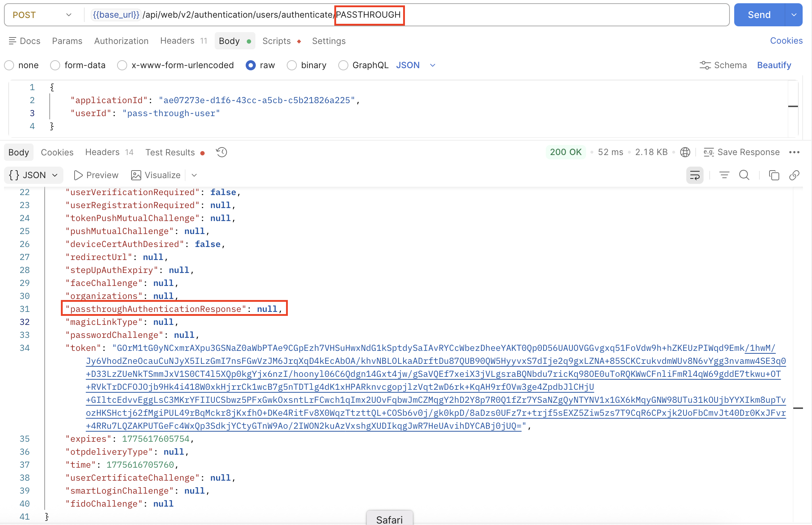The width and height of the screenshot is (812, 525).
Task: Select the raw body radio option
Action: click(x=250, y=65)
